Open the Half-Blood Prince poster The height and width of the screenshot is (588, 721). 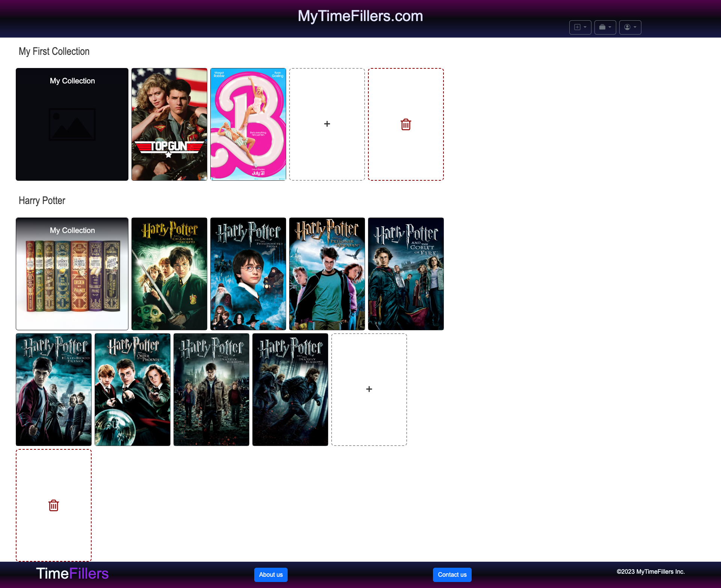coord(54,390)
